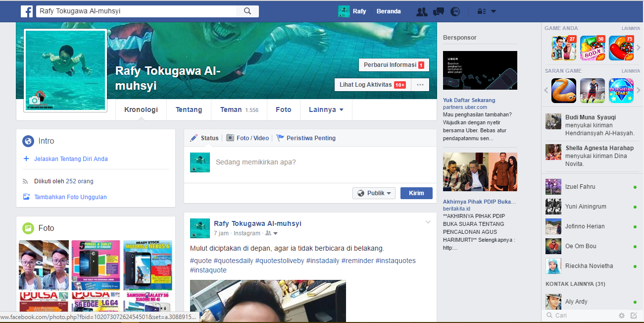644x323 pixels.
Task: Open friend requests icon in top bar
Action: pyautogui.click(x=422, y=11)
